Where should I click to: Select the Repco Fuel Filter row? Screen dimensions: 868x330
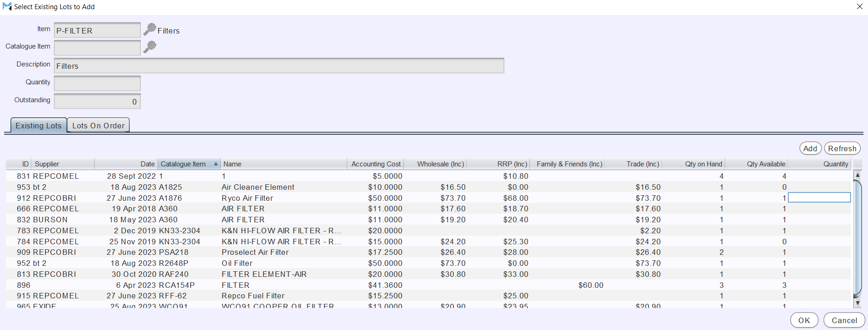(x=428, y=296)
